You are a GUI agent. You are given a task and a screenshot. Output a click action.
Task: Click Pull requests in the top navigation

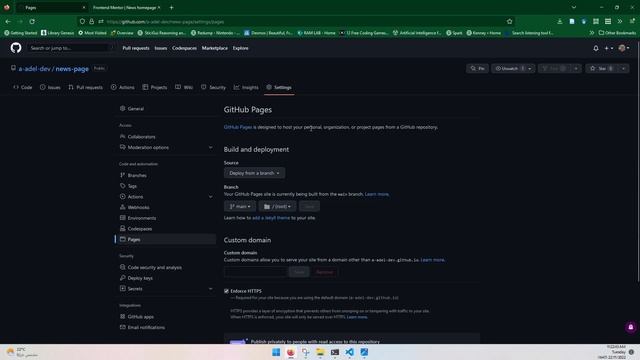click(136, 48)
